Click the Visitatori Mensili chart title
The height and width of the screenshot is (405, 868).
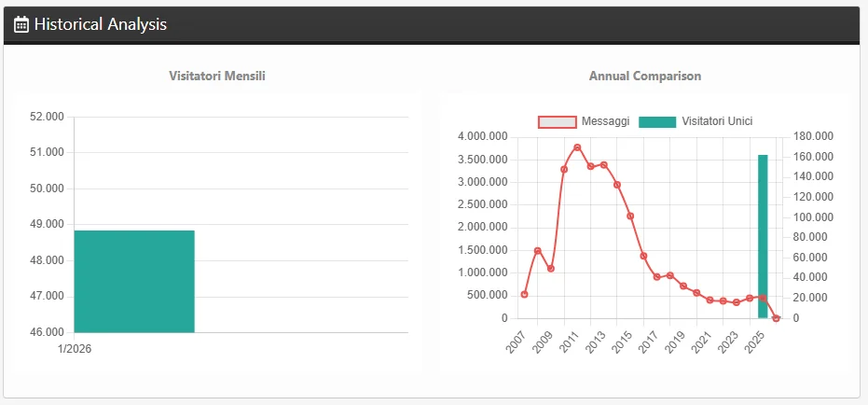click(217, 76)
